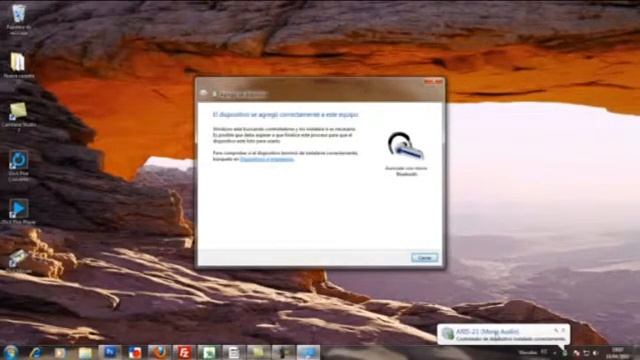Click the dark device taskbar icon
Image resolution: width=640 pixels, height=360 pixels.
[x=284, y=352]
